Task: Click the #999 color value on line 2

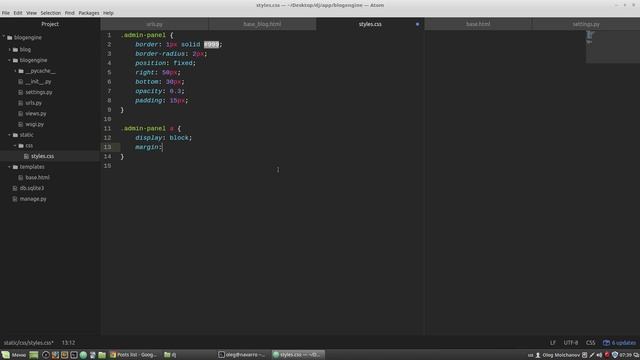Action: 211,44
